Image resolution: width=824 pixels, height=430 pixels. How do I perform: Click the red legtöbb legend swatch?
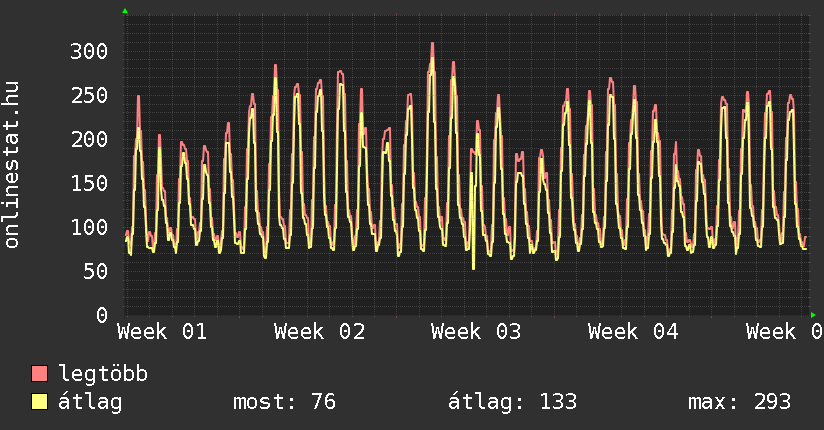click(40, 374)
